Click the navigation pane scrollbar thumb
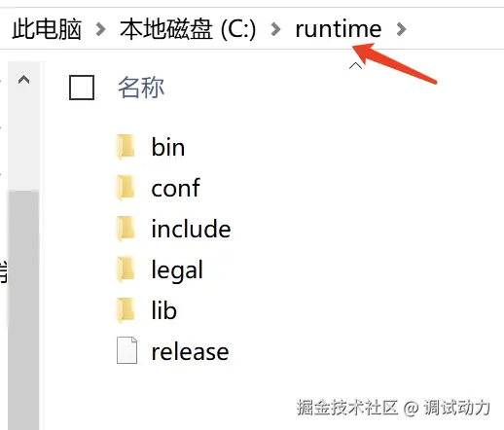The image size is (504, 430). 23,309
